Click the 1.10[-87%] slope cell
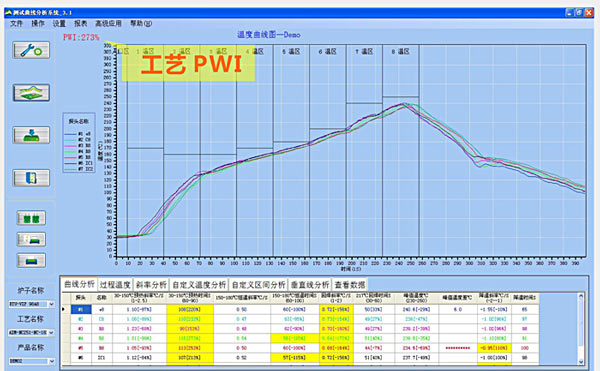The height and width of the screenshot is (371, 600). tap(139, 309)
